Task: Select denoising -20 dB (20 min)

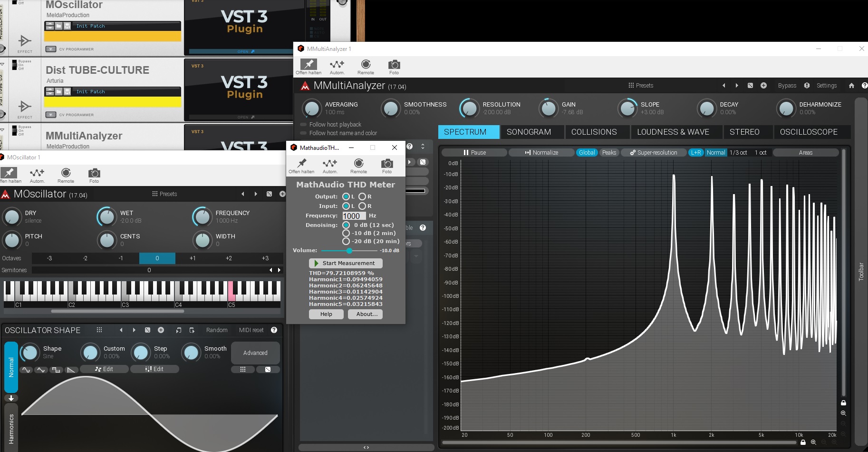Action: [x=346, y=241]
